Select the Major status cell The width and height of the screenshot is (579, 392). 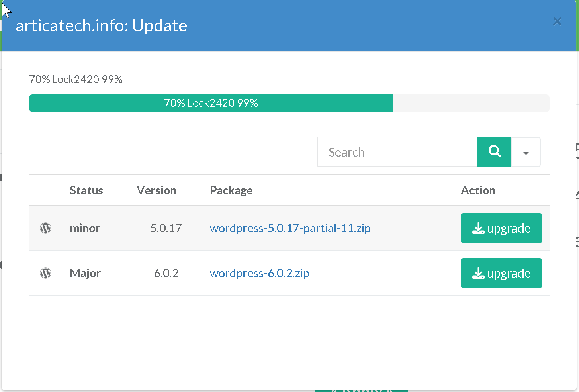[x=85, y=273]
